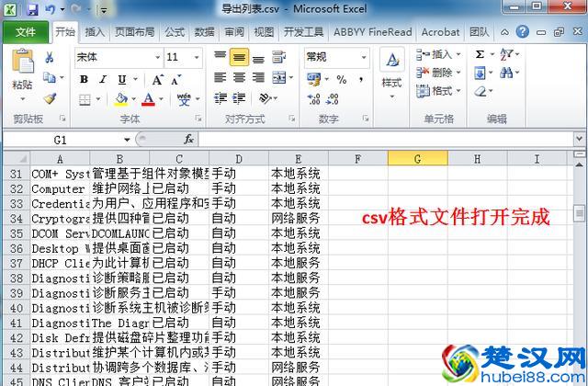Click the Copy icon
588x386 pixels.
tap(49, 77)
